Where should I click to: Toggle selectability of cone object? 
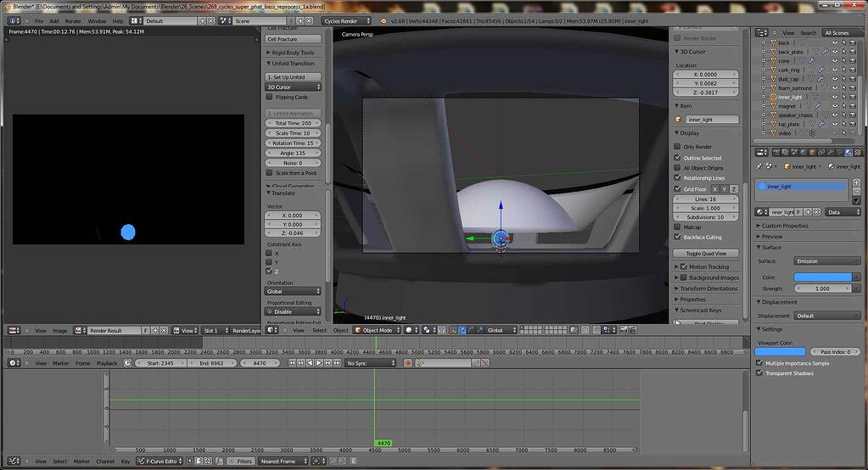pos(843,60)
